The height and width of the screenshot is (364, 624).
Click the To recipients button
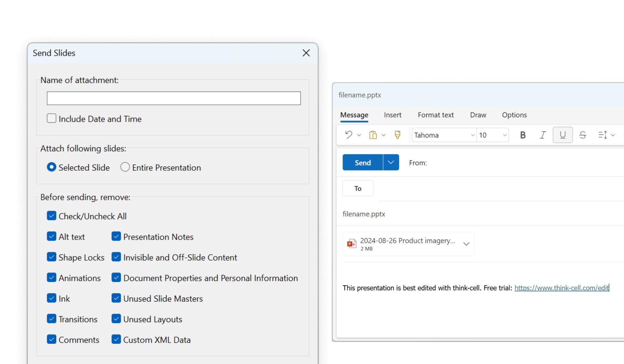coord(358,188)
